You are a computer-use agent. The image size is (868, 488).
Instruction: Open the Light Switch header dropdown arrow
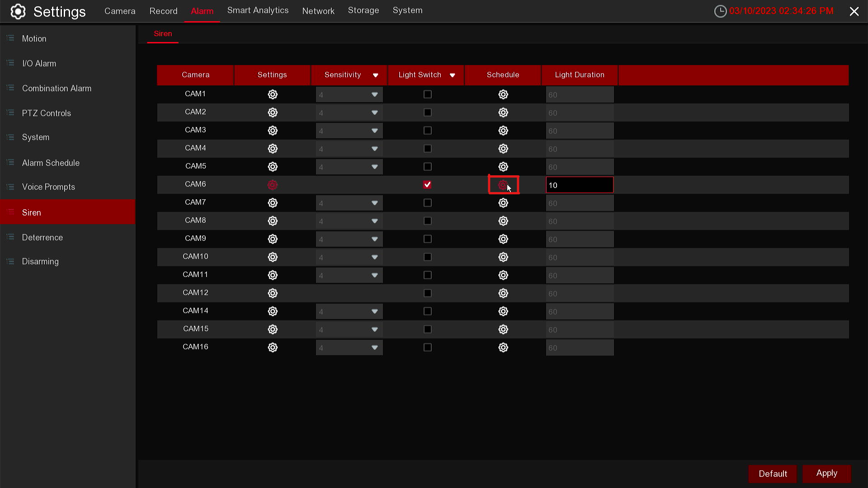pyautogui.click(x=452, y=75)
